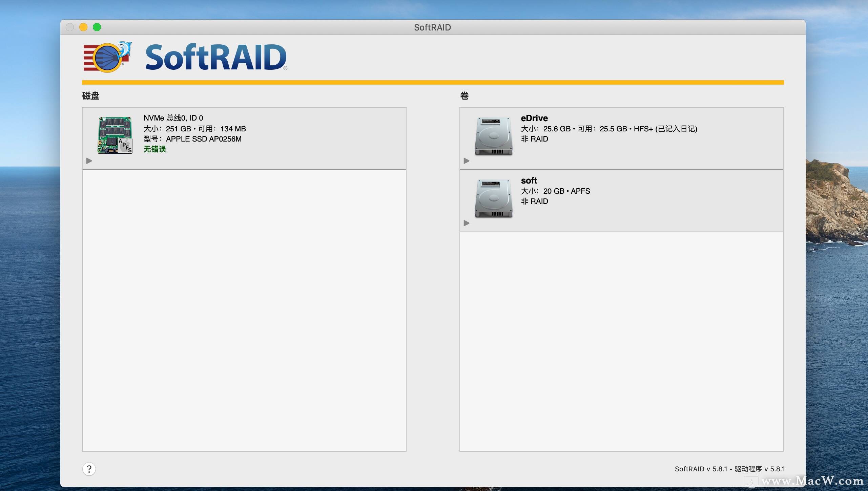
Task: Click '非 RAID' under eDrive
Action: point(534,139)
